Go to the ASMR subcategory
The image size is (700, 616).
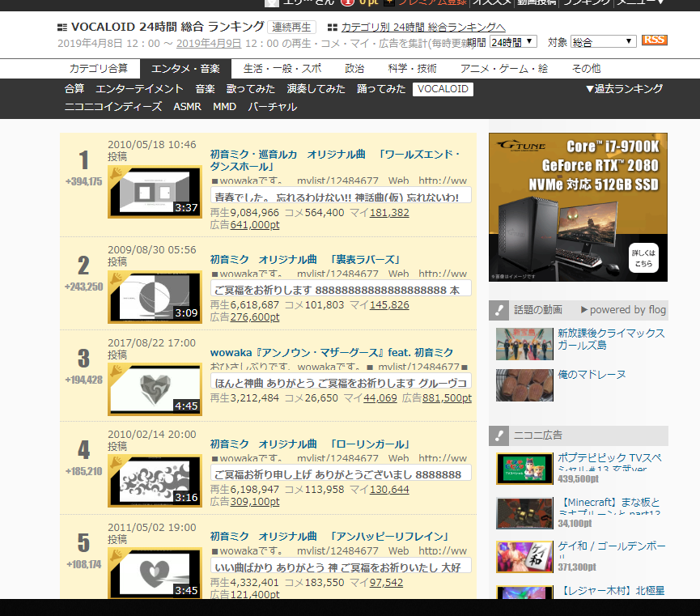point(188,107)
